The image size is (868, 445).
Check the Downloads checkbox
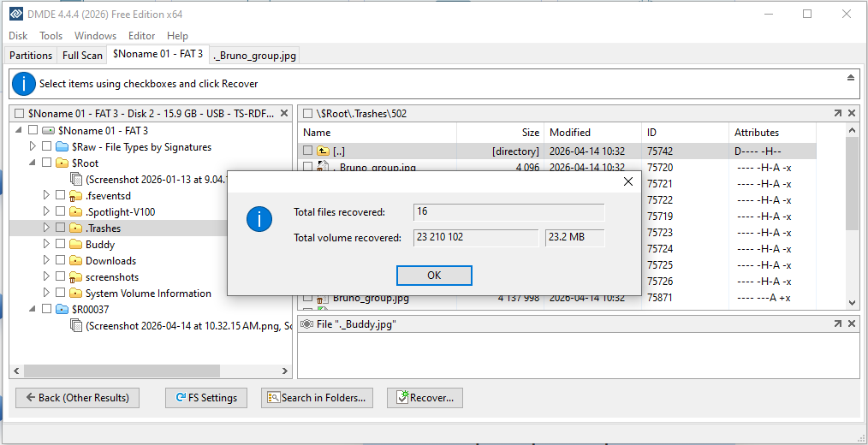[60, 260]
